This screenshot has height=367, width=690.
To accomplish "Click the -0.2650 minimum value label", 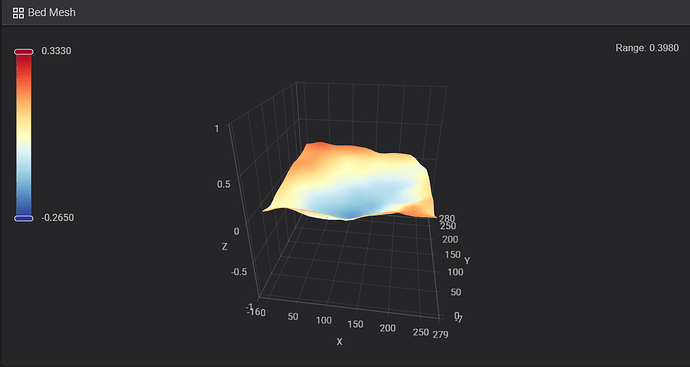I will click(58, 218).
